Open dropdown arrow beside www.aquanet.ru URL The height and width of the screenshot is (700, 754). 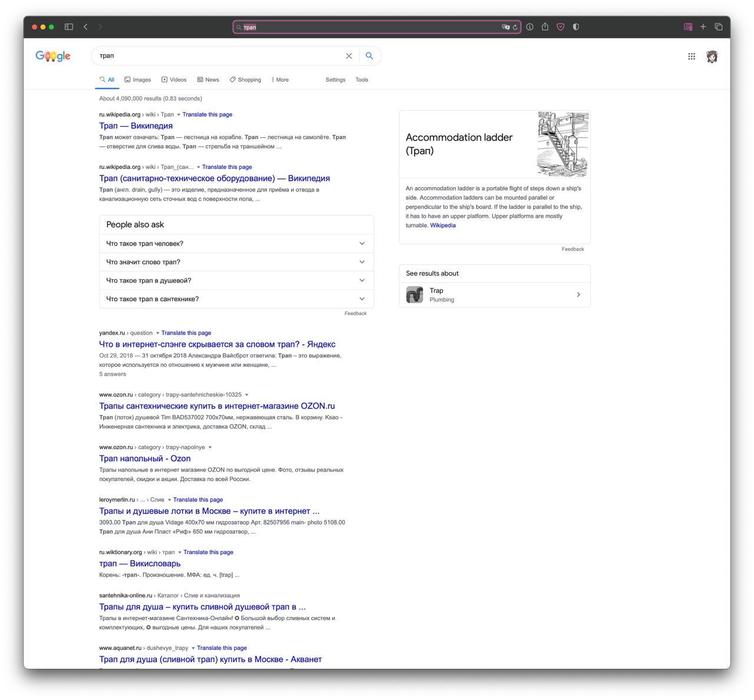point(193,648)
